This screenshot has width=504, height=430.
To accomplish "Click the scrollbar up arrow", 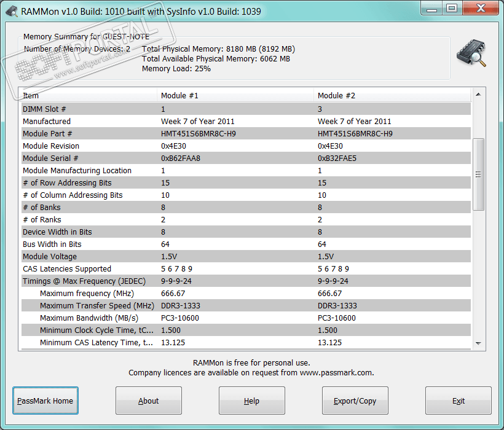I will [x=478, y=95].
